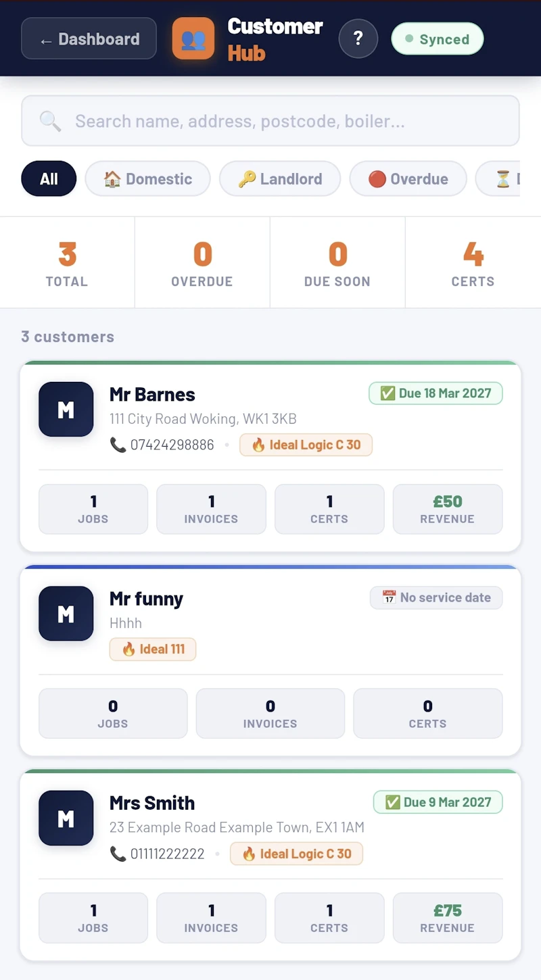Filter customers by Landlord
The image size is (541, 980).
coord(280,178)
